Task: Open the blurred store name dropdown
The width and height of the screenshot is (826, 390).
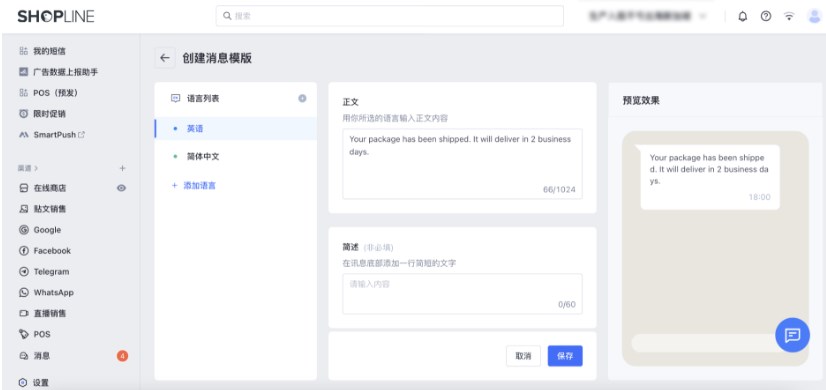Action: point(648,16)
